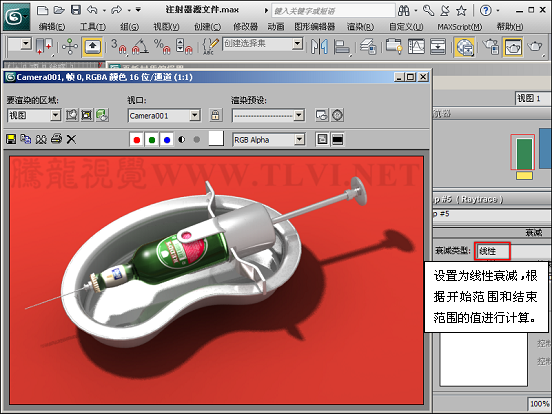The width and height of the screenshot is (552, 414).
Task: Open Curve Editor icon
Action: (x=416, y=46)
